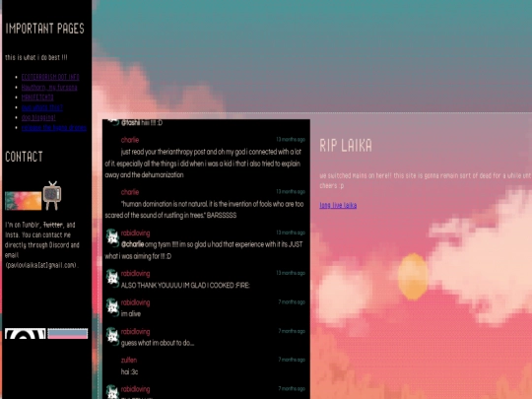Follow the 'long live laika' link
Screen dimensions: 532x399
pos(338,205)
